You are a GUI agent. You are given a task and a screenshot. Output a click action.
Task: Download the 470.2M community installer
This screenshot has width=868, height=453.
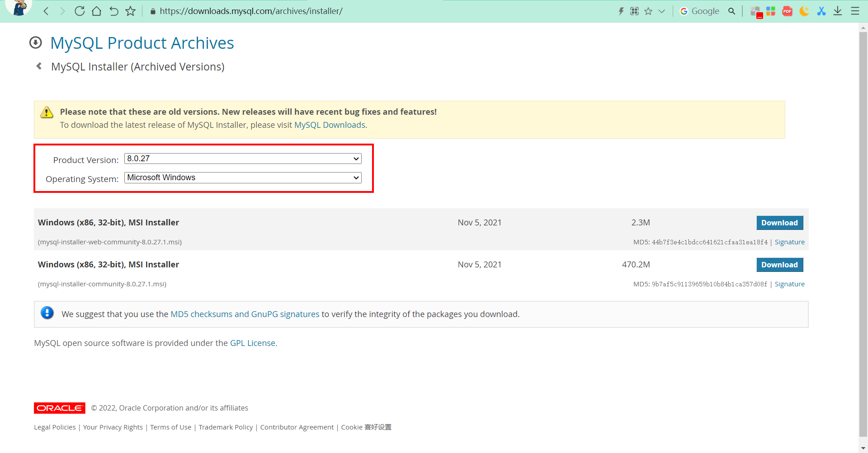(779, 265)
